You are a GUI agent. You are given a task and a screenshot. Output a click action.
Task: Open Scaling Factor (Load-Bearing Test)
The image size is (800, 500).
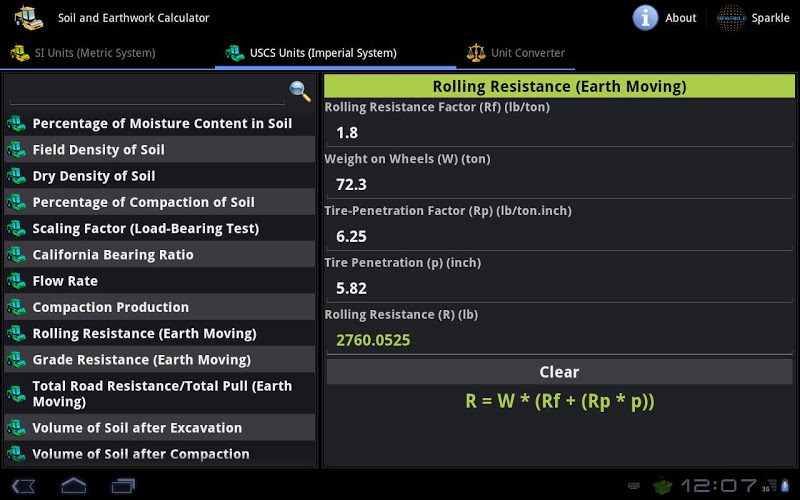[x=160, y=229]
